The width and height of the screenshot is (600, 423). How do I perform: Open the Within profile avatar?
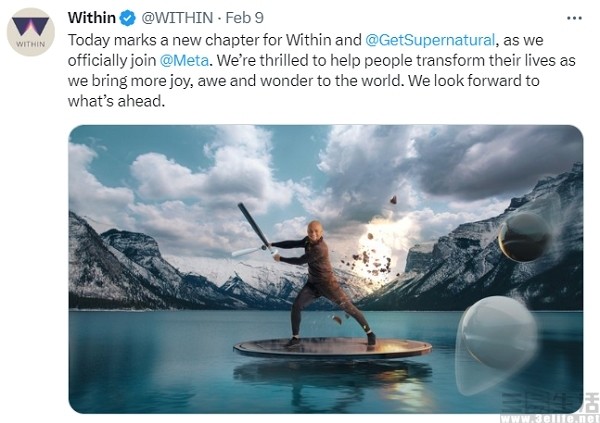tap(31, 32)
